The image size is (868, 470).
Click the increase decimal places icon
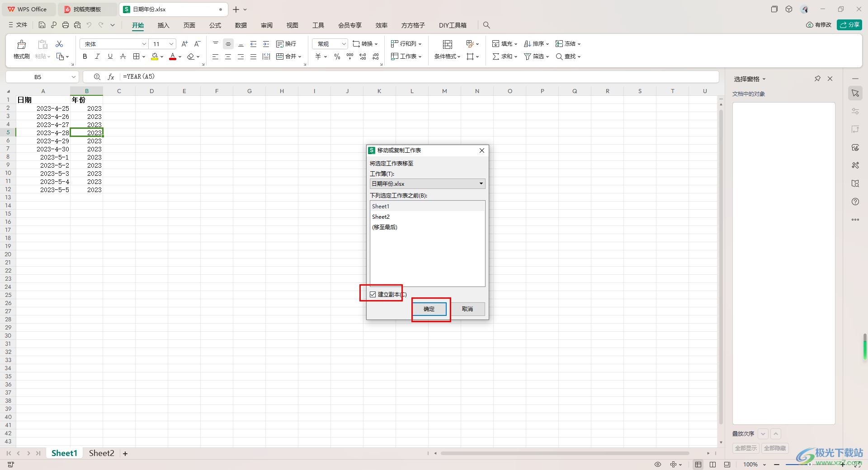pyautogui.click(x=363, y=56)
